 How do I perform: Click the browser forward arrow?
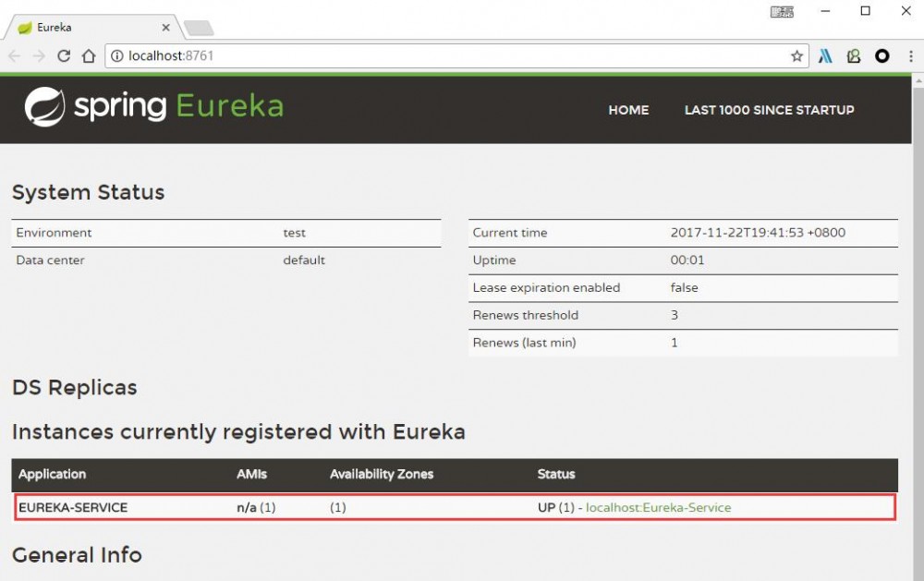[39, 56]
